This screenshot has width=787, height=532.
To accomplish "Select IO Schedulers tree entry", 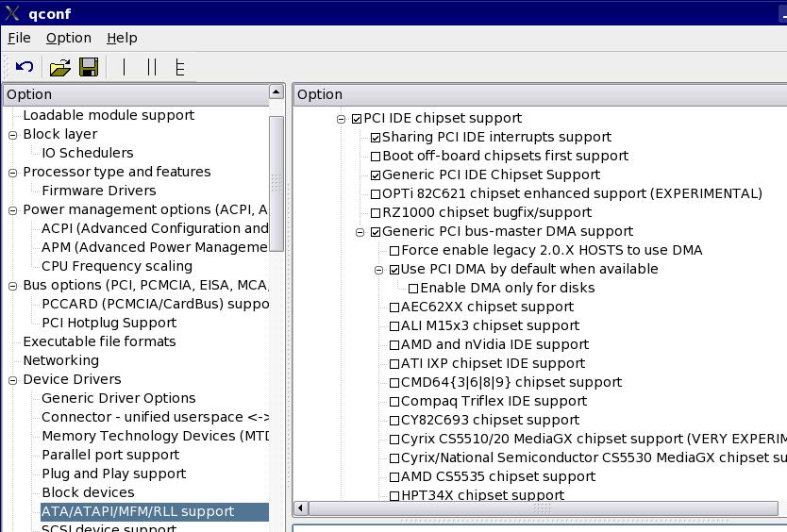I will pyautogui.click(x=88, y=153).
